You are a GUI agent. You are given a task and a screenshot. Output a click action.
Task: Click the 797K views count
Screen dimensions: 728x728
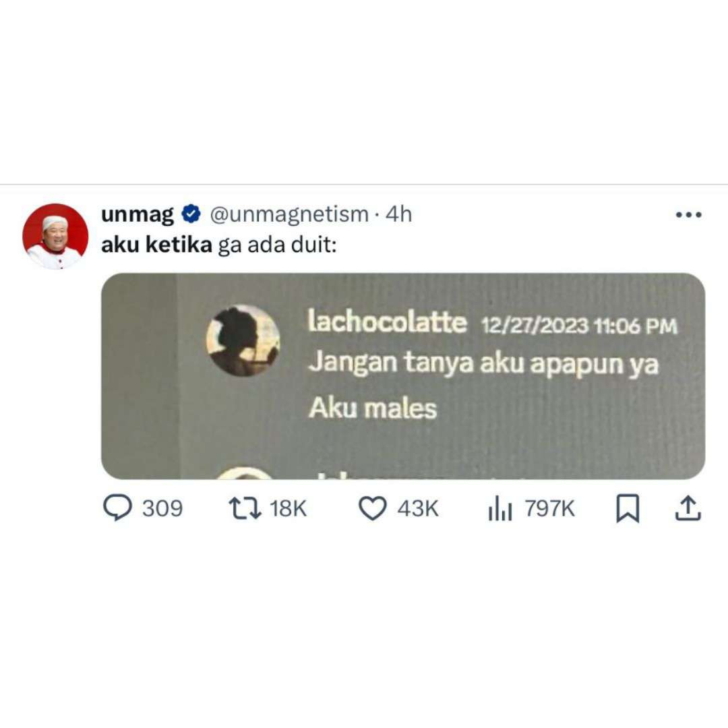point(550,508)
